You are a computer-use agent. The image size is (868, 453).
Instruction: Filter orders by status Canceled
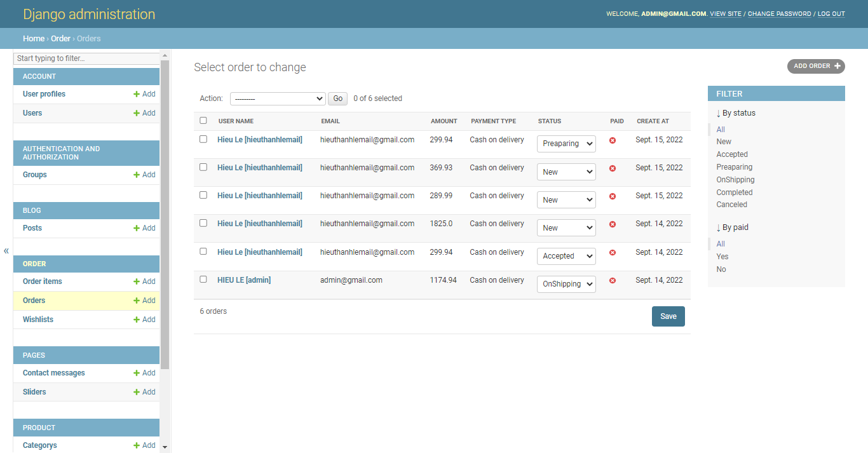click(x=732, y=205)
